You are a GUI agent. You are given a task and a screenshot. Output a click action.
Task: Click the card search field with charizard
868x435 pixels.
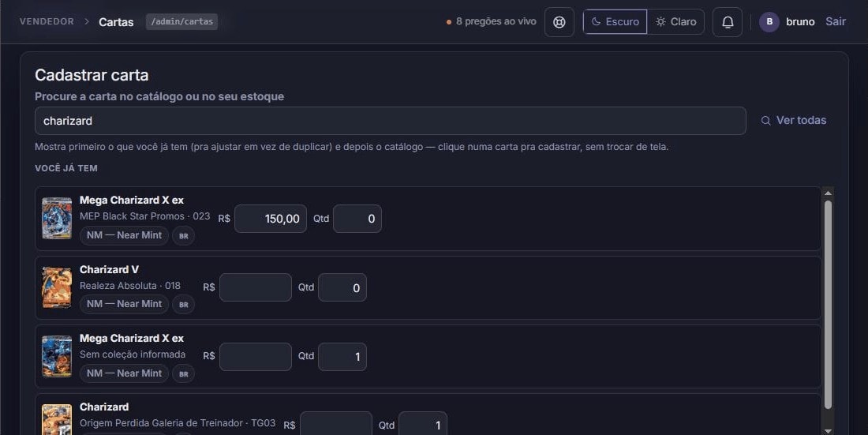click(391, 121)
